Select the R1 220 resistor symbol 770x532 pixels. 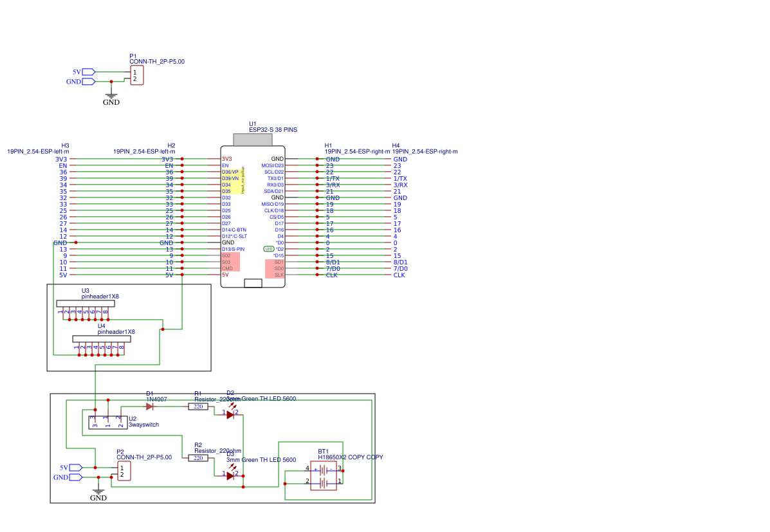198,407
